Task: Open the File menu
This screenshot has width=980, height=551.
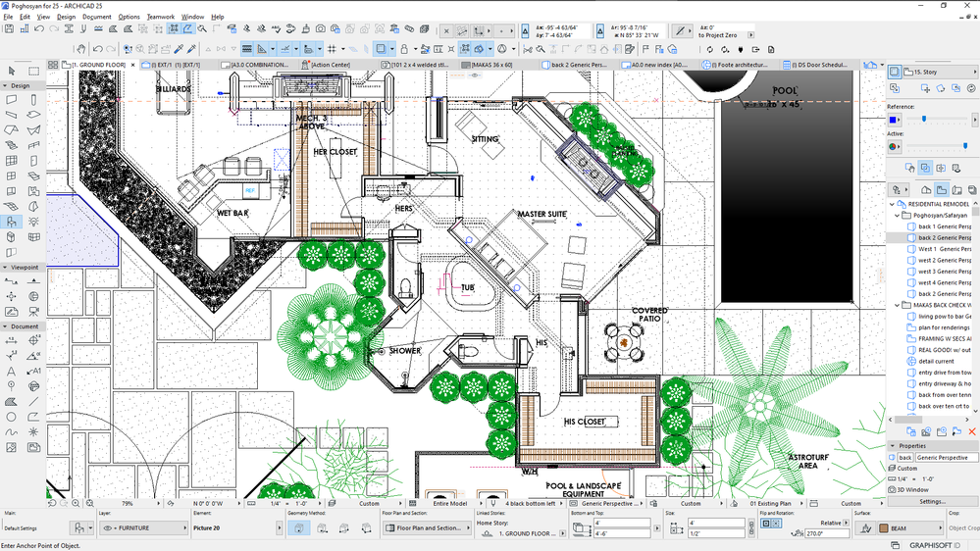Action: [x=8, y=17]
